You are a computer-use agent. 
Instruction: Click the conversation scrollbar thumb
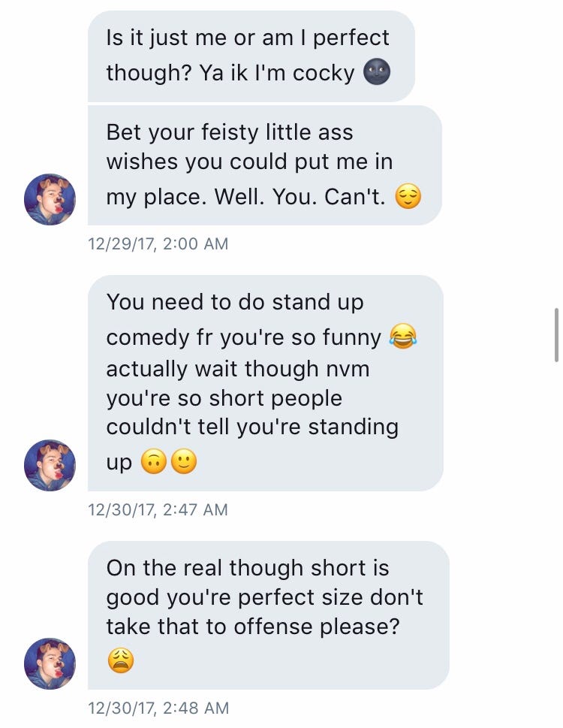click(x=555, y=324)
